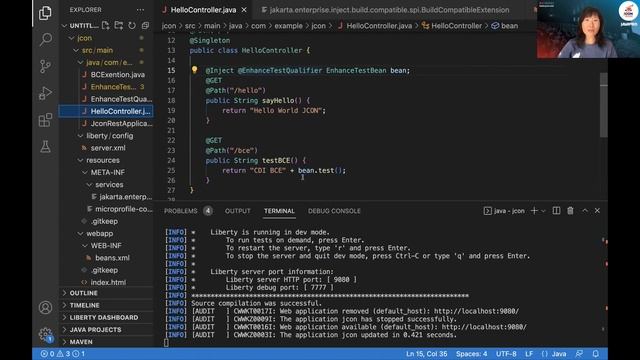Open server.xml file
The width and height of the screenshot is (640, 360).
click(x=108, y=148)
